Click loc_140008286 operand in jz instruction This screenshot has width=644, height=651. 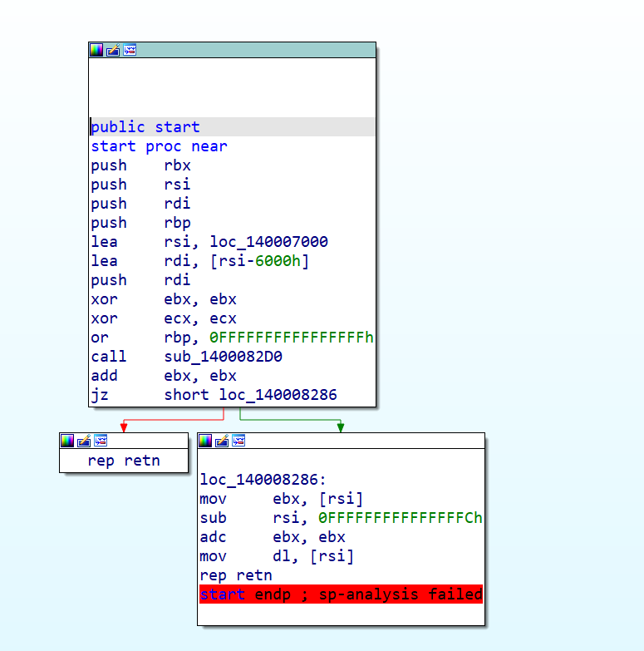(x=278, y=394)
